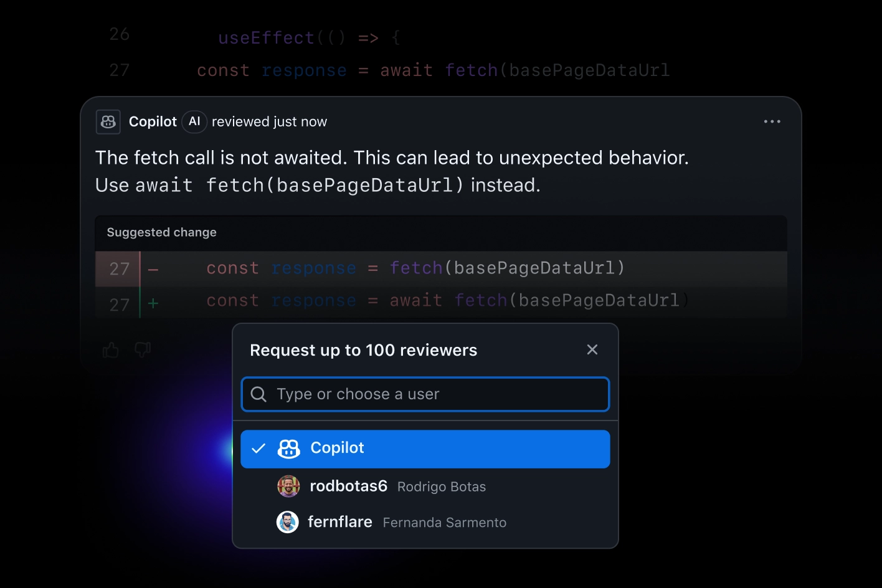Choose fernflare Fernanda Sarmento as reviewer
Screen dimensions: 882x588
coord(407,522)
